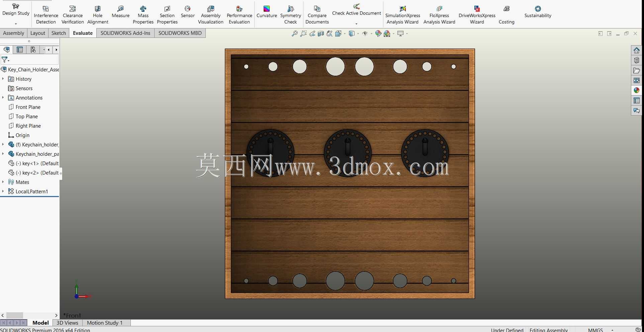Open View Palette in the task pane
This screenshot has width=644, height=332.
click(x=636, y=80)
